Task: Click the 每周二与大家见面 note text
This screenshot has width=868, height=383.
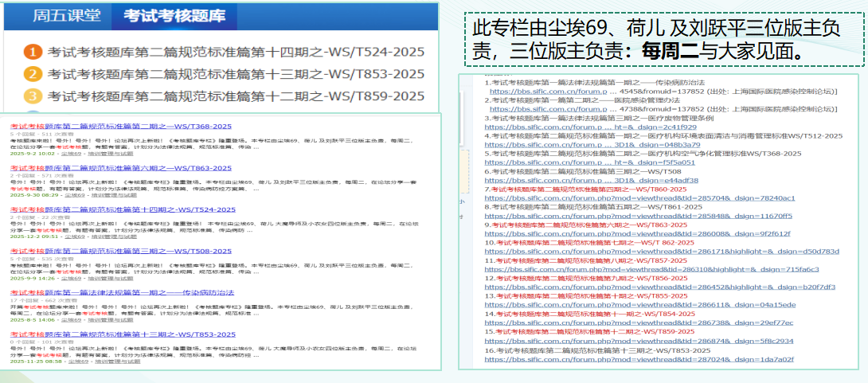Action: click(722, 51)
